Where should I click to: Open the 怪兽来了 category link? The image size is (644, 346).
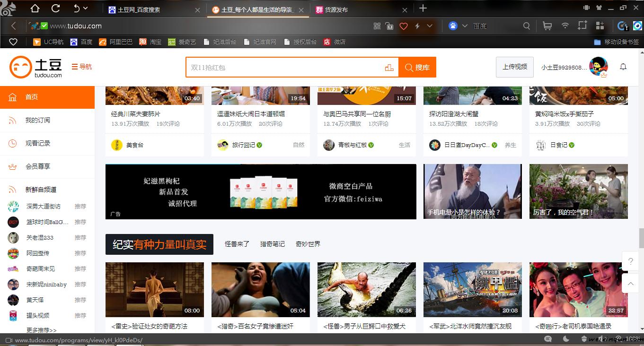tap(237, 244)
